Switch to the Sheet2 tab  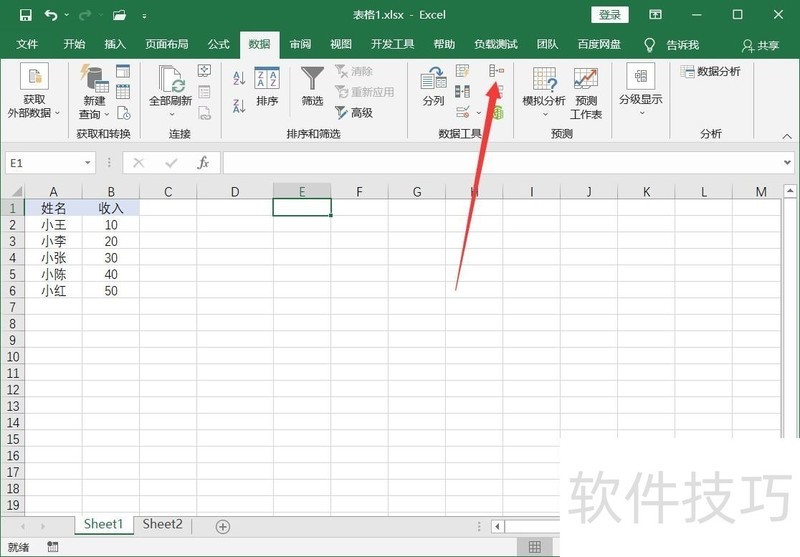pos(162,524)
